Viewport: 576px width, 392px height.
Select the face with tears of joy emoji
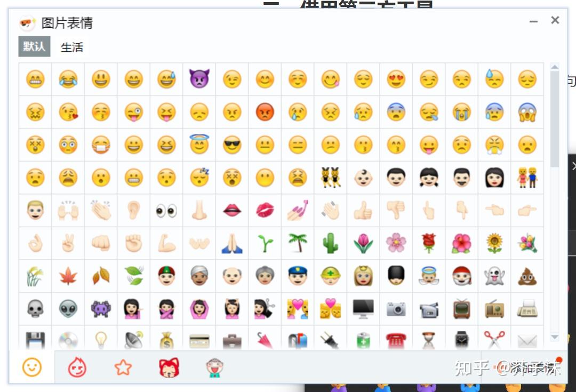coord(68,79)
